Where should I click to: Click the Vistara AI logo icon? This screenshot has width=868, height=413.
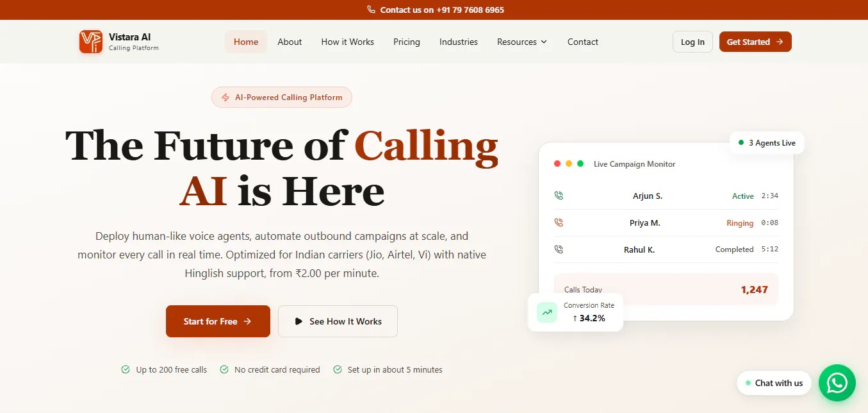91,42
